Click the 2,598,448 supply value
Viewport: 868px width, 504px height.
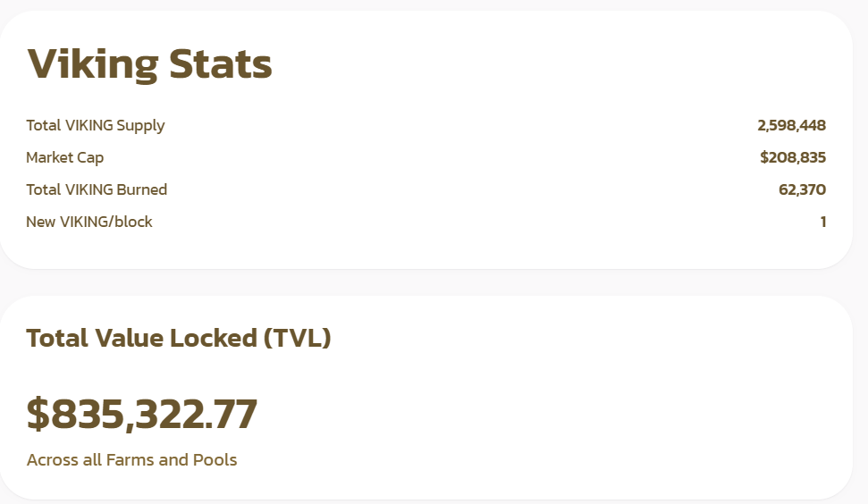[792, 126]
